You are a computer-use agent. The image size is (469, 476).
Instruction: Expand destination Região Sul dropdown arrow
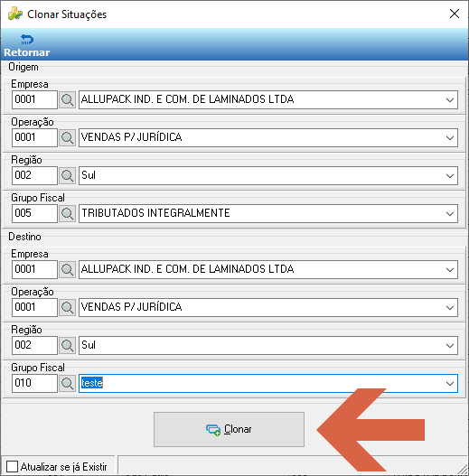point(450,345)
